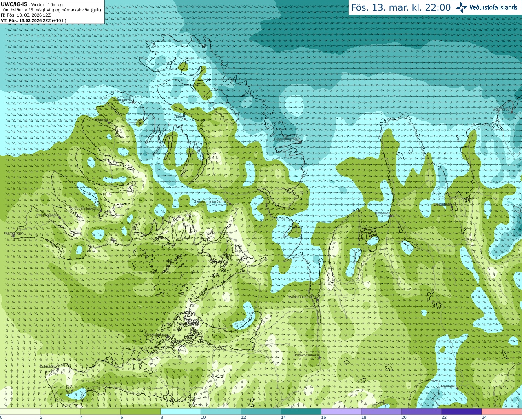Click the Gjögurflugvöllur station label
Image resolution: width=522 pixels, height=420 pixels.
click(x=287, y=139)
